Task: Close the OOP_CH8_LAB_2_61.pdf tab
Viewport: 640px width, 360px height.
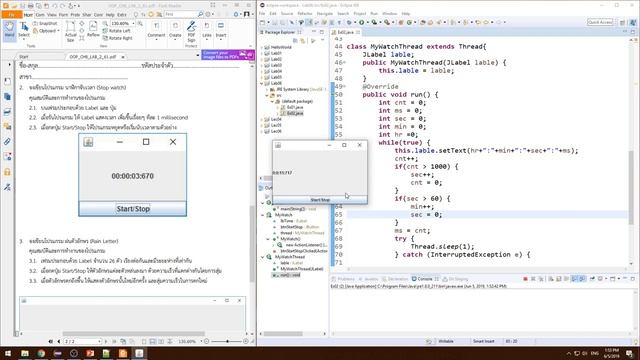Action: point(123,57)
